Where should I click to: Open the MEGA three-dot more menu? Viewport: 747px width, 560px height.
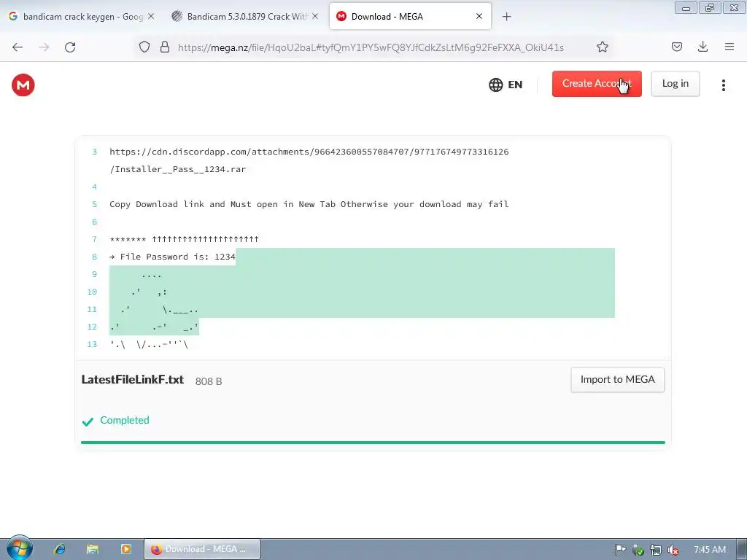(x=723, y=85)
